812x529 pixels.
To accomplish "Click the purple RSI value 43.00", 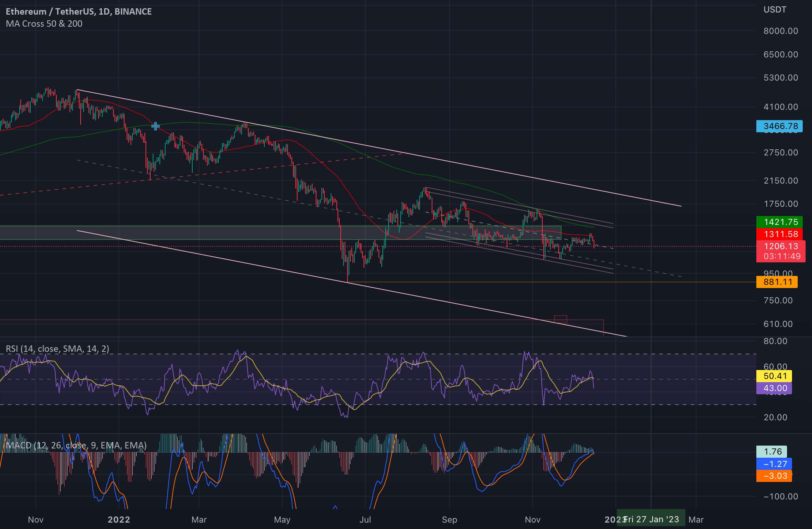I will click(x=774, y=388).
